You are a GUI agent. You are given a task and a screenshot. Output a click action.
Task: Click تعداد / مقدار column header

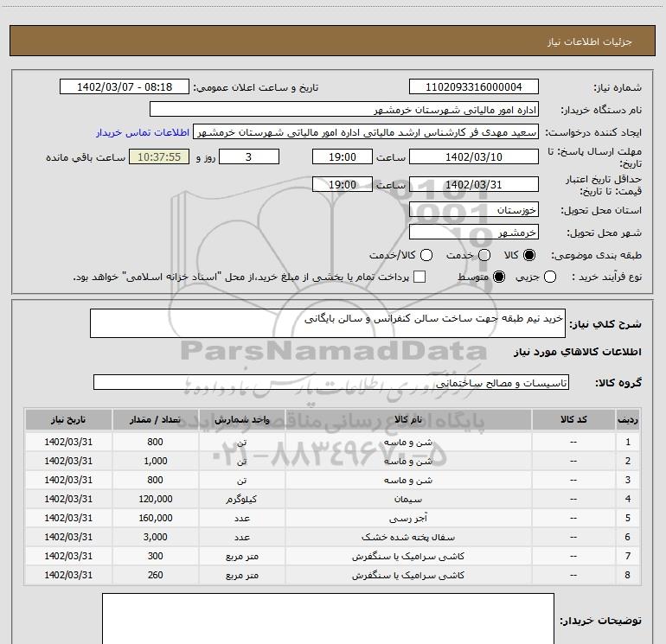click(x=155, y=419)
